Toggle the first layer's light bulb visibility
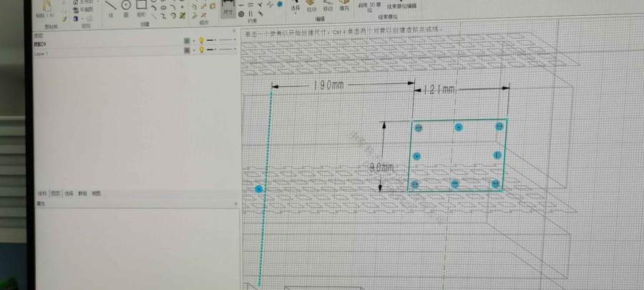This screenshot has height=290, width=644. pos(201,40)
